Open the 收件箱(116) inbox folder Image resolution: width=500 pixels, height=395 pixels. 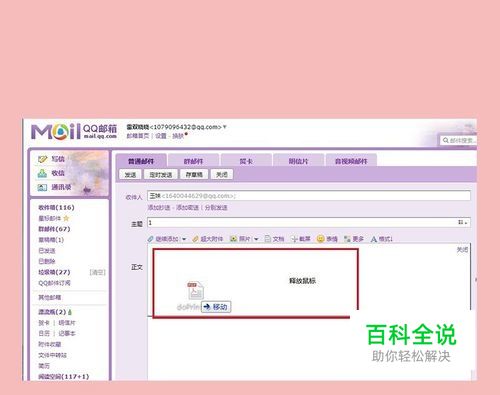coord(56,207)
